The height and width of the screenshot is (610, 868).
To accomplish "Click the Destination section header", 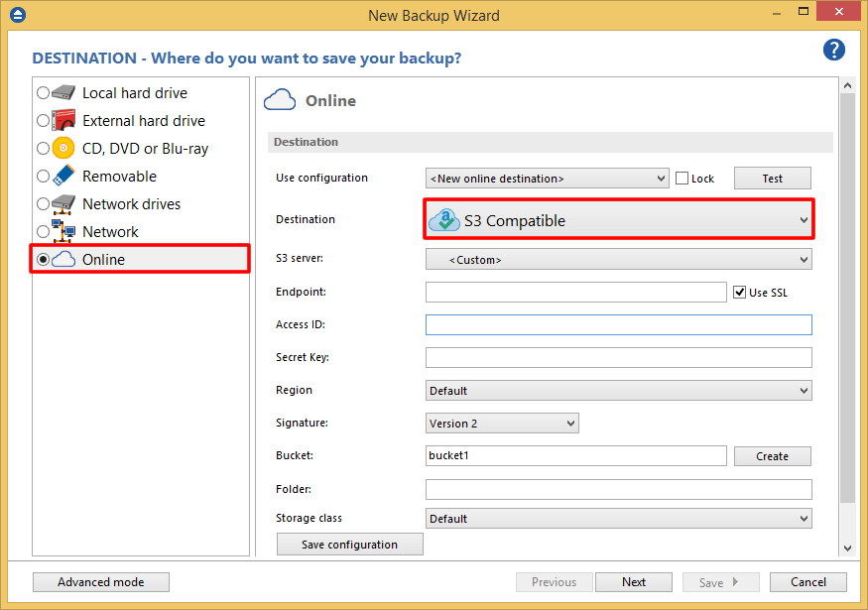I will 551,142.
